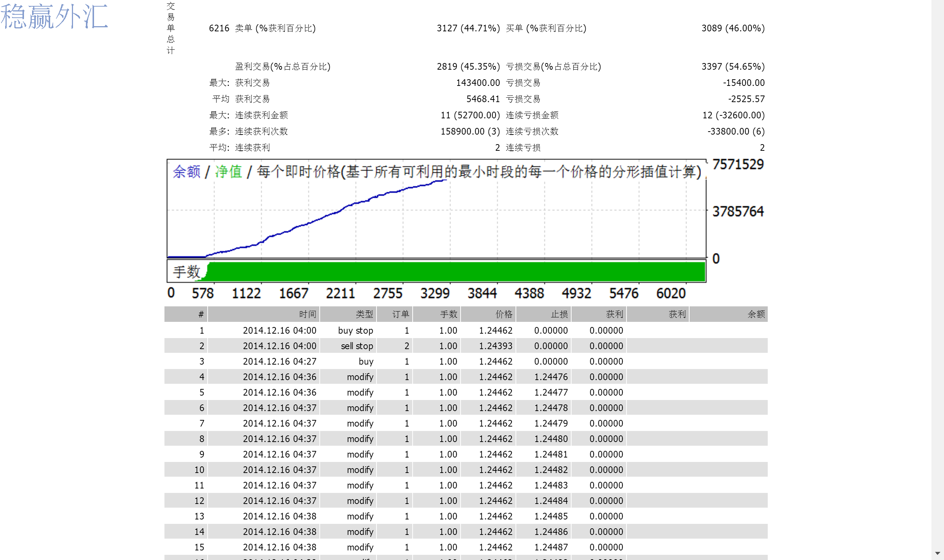Click stop loss value 1.24483
Screen dimensions: 944x560
click(x=551, y=485)
